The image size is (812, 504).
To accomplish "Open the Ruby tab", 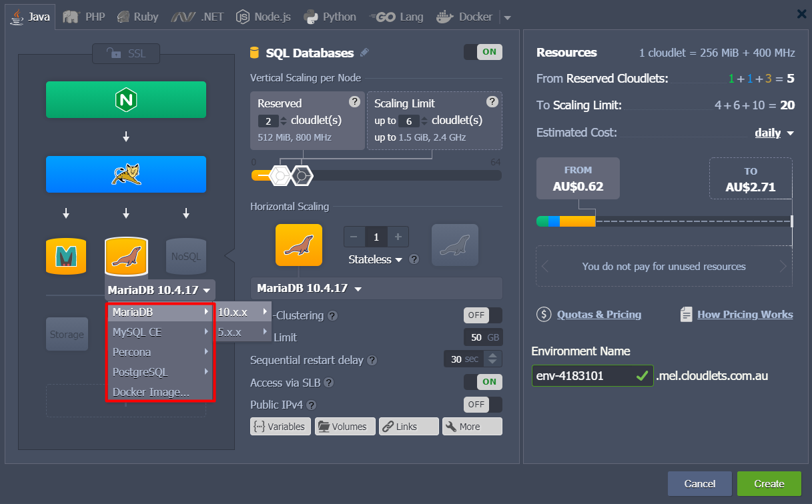I will pos(137,17).
